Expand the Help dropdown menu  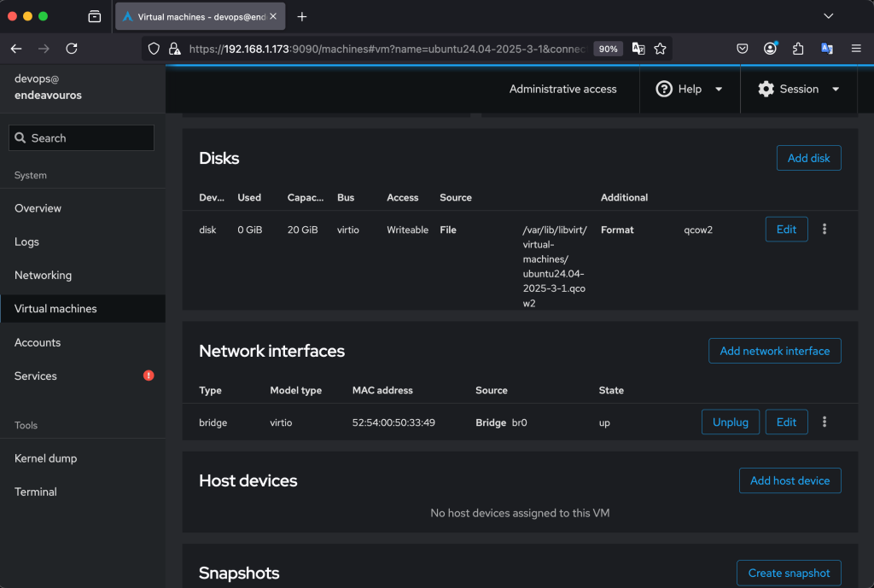(689, 89)
